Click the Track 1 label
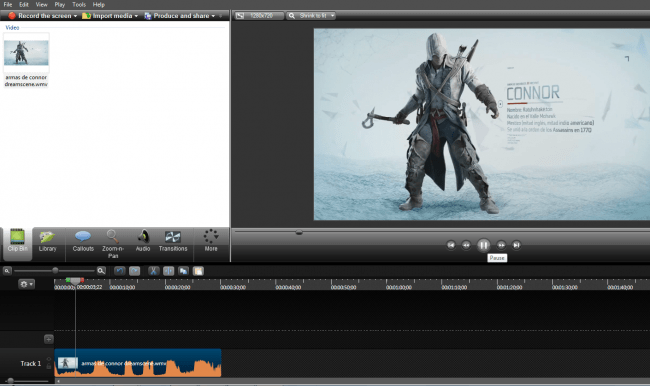This screenshot has width=650, height=386. click(31, 363)
